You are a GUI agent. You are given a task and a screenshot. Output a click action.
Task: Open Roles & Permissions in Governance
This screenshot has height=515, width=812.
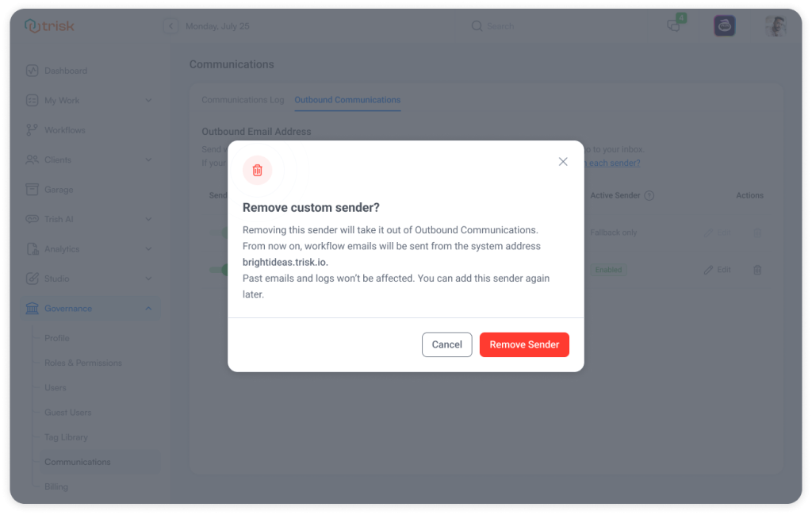coord(83,363)
